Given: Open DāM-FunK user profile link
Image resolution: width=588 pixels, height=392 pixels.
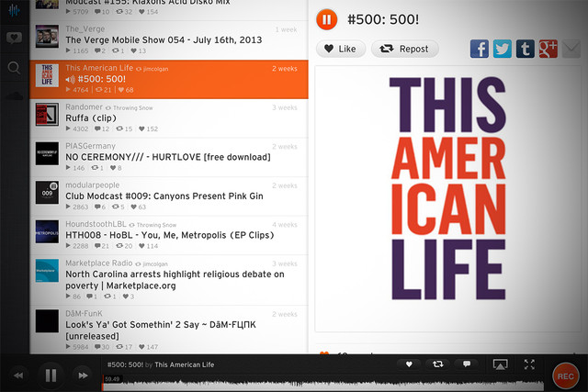Looking at the screenshot, I should 84,313.
